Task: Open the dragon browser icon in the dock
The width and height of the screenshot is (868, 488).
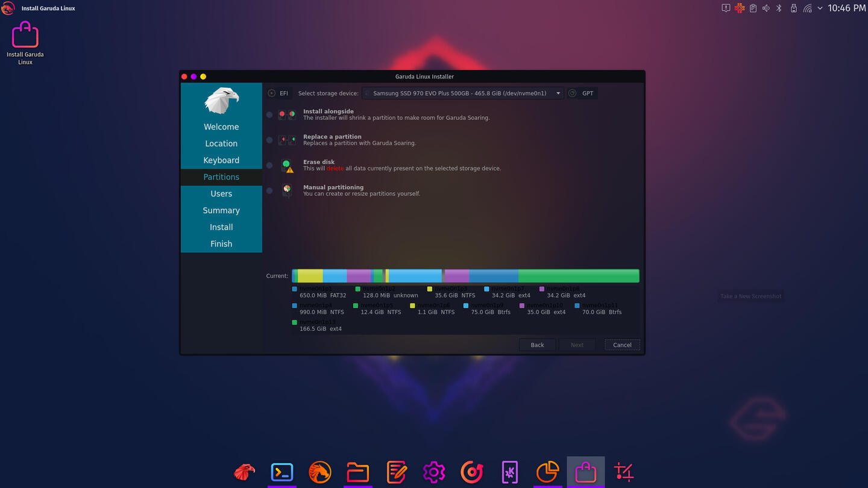Action: coord(320,472)
